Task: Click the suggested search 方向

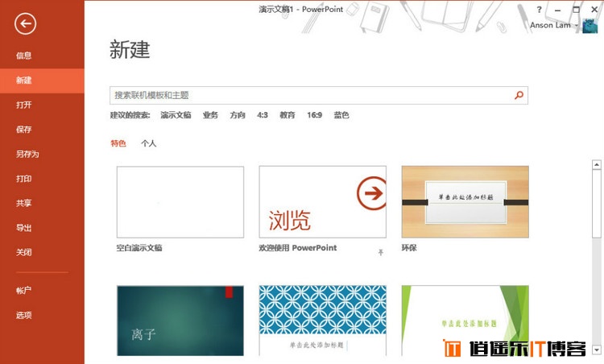Action: [x=238, y=115]
